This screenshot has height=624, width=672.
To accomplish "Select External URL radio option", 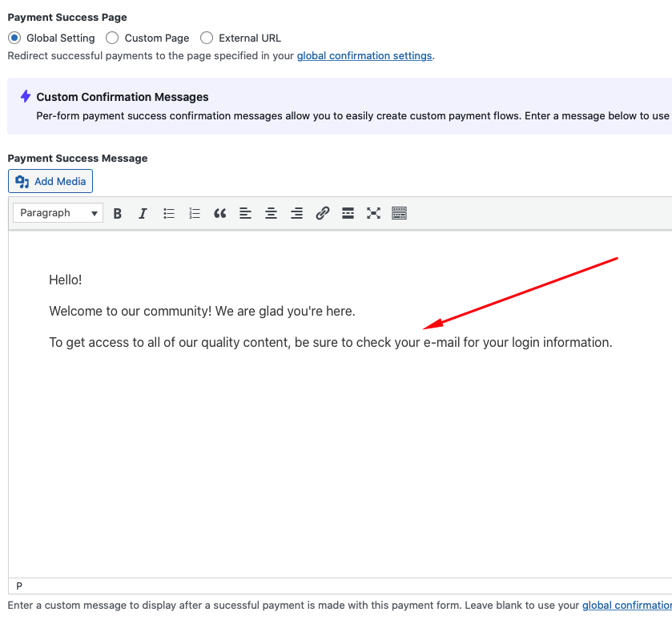I will (207, 38).
